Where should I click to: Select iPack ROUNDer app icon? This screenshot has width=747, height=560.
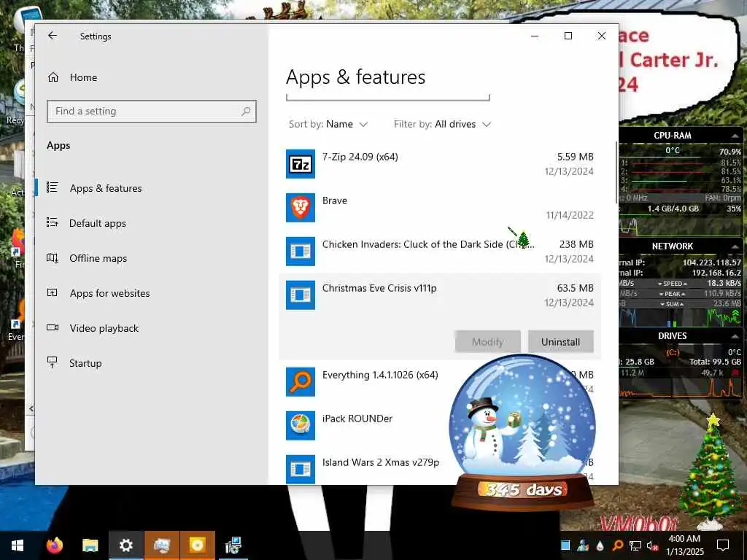point(300,426)
